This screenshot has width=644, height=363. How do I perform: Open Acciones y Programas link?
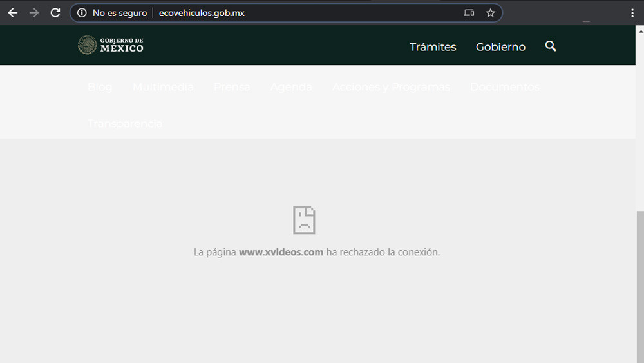(x=391, y=87)
